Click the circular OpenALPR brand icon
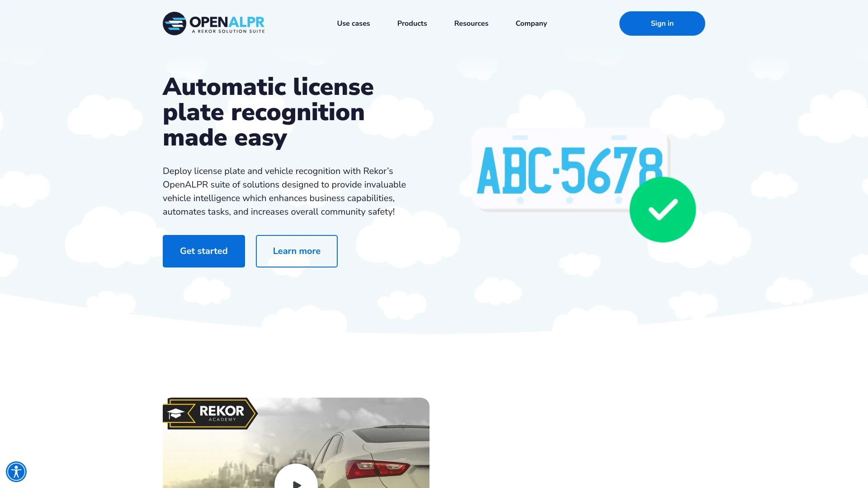868x488 pixels. [175, 23]
